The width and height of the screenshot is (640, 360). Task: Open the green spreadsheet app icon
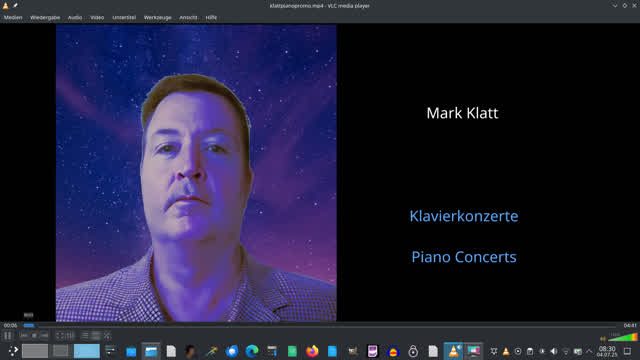pyautogui.click(x=292, y=351)
